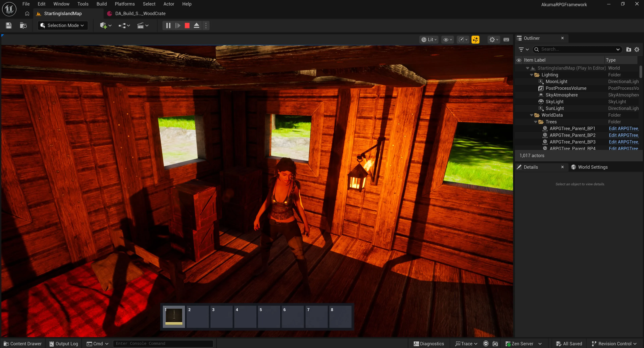Open the Tools menu
The height and width of the screenshot is (348, 644).
(83, 4)
